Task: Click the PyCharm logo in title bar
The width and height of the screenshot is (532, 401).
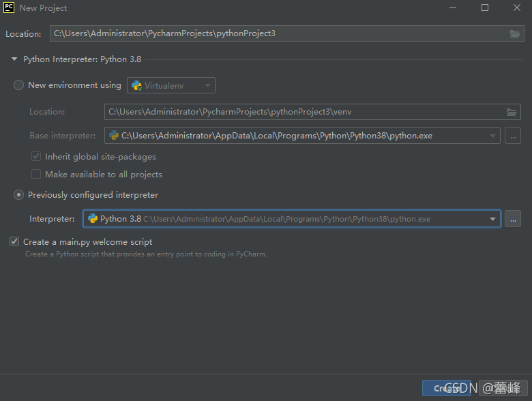Action: 8,8
